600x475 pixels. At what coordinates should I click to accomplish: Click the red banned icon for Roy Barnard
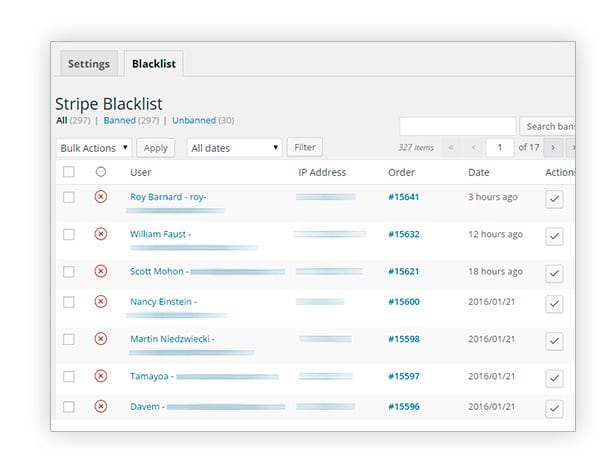point(101,197)
